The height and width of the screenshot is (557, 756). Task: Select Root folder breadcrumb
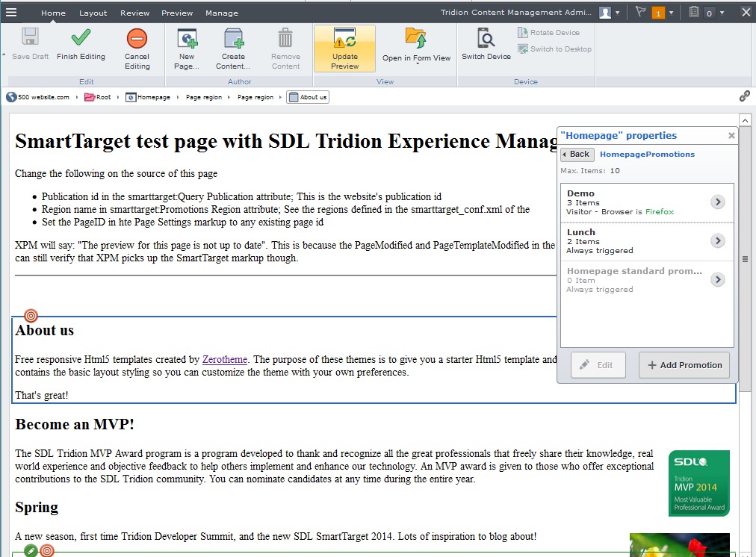click(x=98, y=97)
